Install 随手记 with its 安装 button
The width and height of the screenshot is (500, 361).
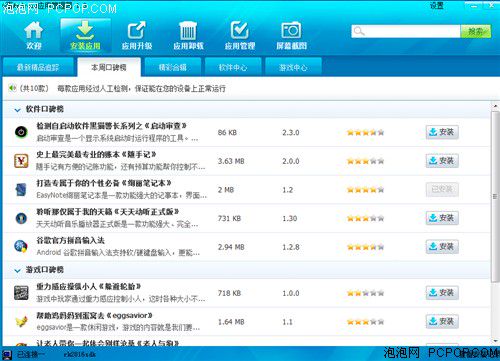[x=442, y=161]
